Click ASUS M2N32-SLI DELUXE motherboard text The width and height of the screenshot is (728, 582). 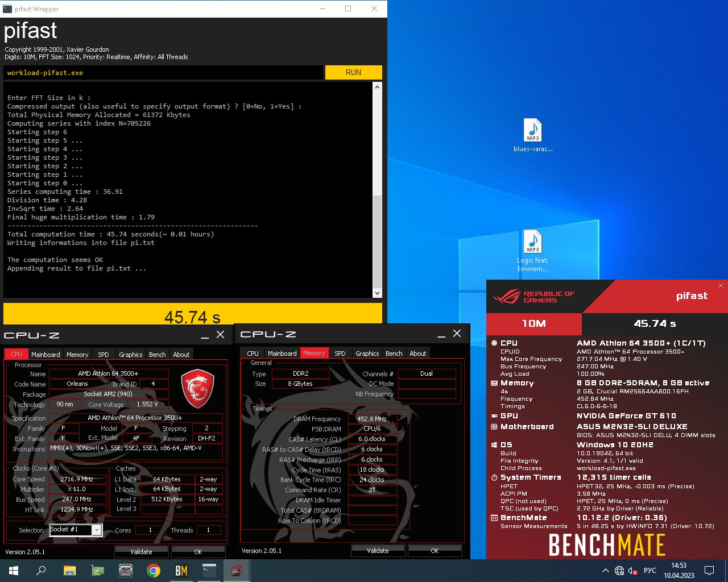(x=632, y=427)
